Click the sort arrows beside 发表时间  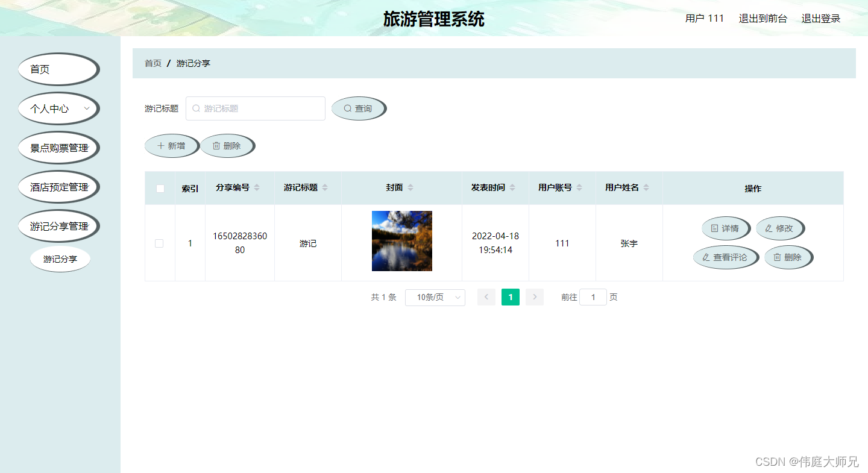[x=512, y=188]
